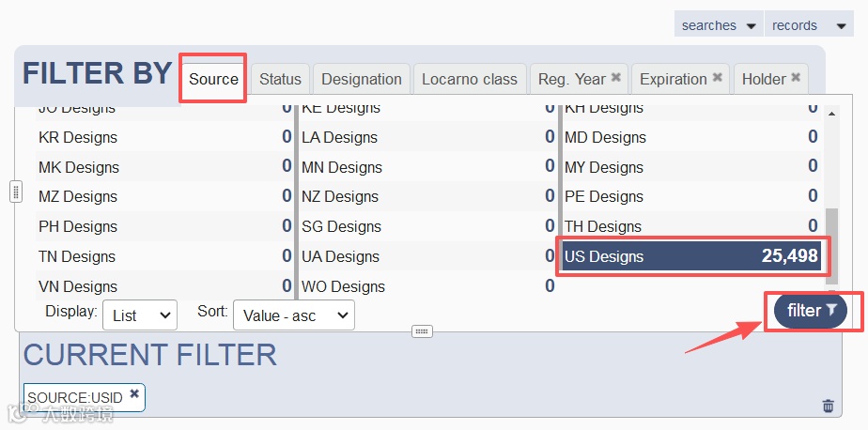Image resolution: width=868 pixels, height=430 pixels.
Task: Click the horizontal grip handle below the list
Action: tap(422, 330)
